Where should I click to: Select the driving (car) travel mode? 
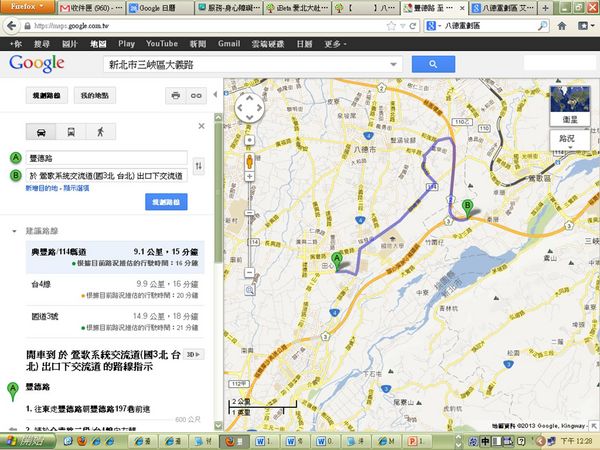[41, 131]
